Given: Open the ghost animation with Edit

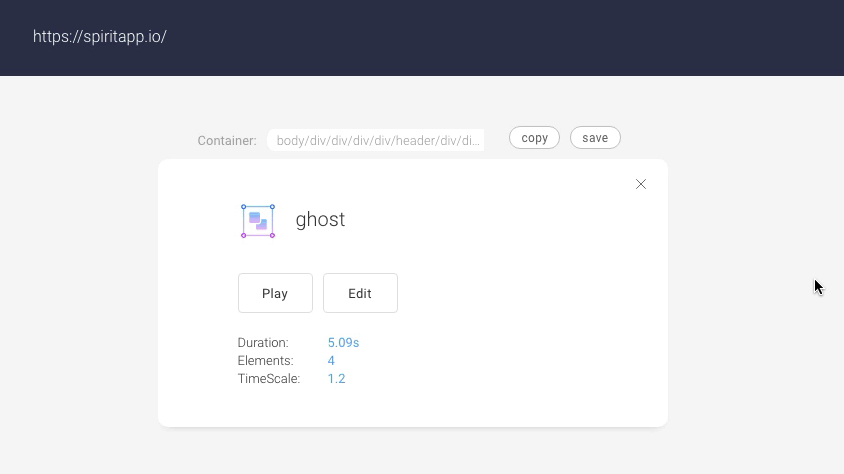Looking at the screenshot, I should point(360,293).
